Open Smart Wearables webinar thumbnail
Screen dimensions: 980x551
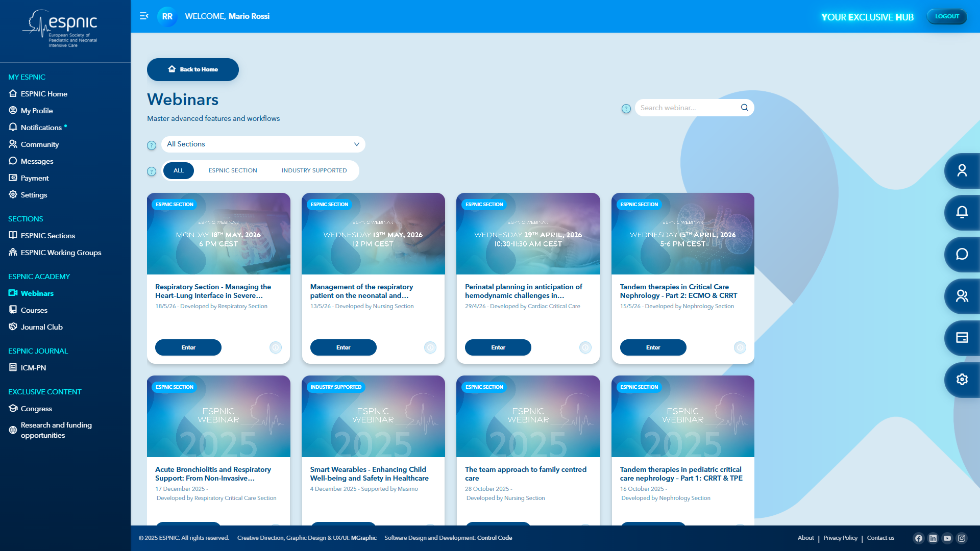point(373,416)
